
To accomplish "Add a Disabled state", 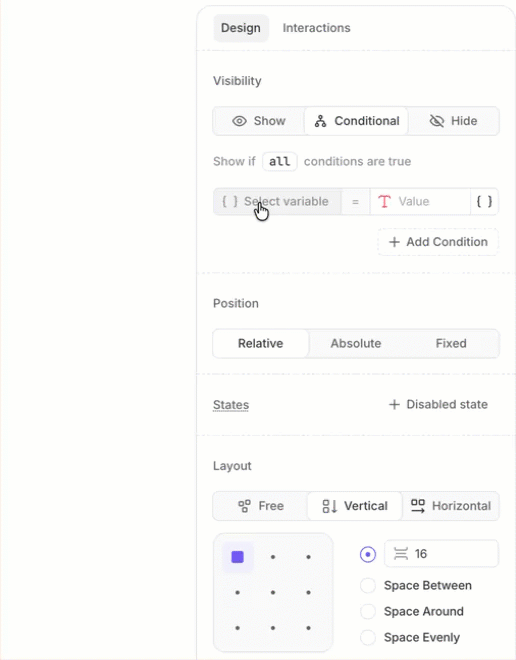I will (x=438, y=405).
